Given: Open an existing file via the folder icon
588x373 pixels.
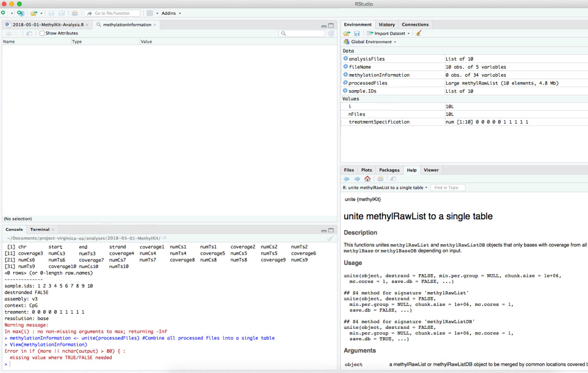Looking at the screenshot, I should [x=32, y=13].
